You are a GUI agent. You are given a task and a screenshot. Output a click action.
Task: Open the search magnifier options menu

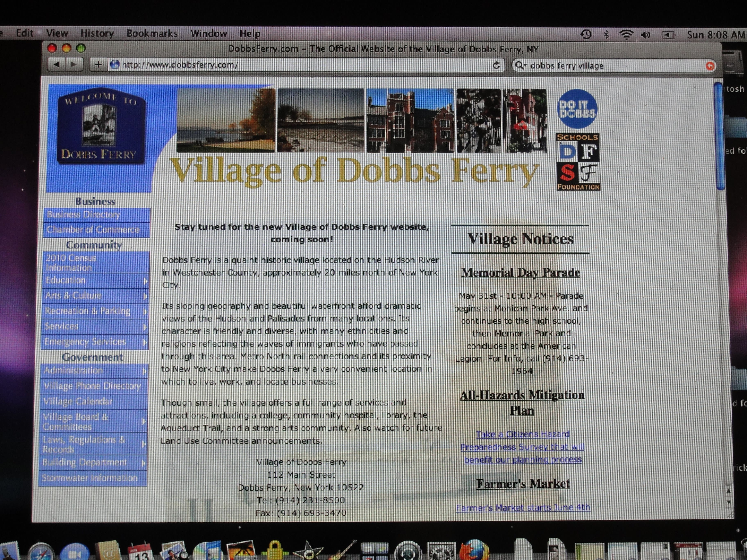[x=521, y=65]
